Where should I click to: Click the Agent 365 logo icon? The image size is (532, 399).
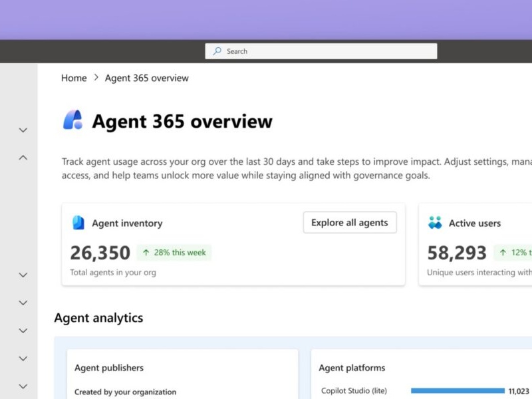72,120
